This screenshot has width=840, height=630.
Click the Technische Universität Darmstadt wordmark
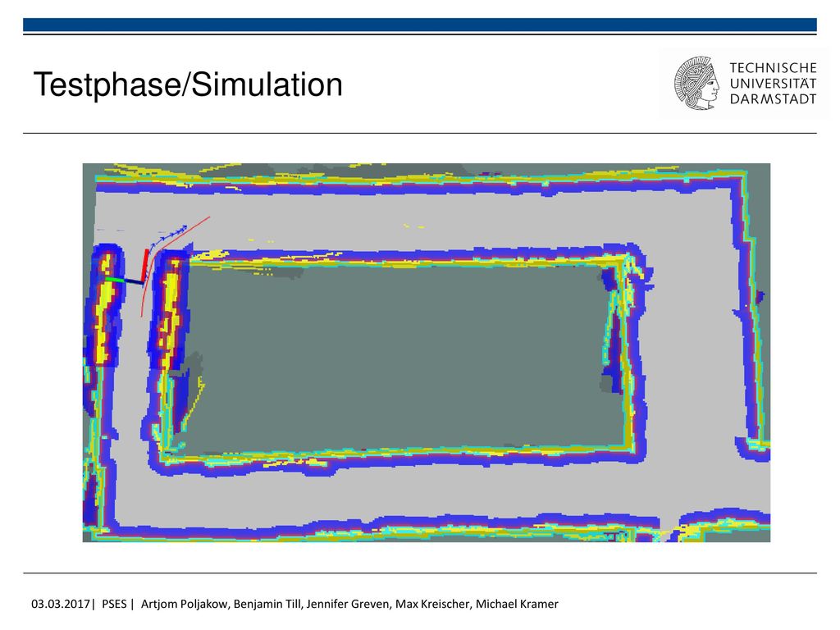click(x=773, y=84)
